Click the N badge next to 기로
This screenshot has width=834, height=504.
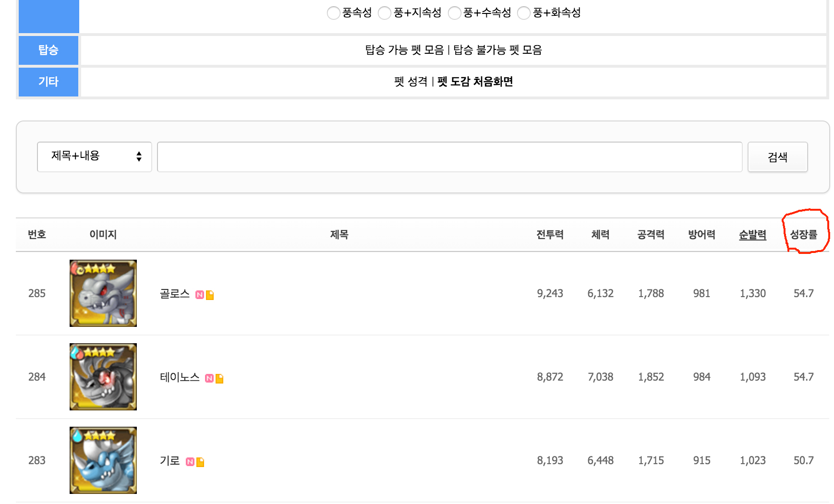click(190, 462)
